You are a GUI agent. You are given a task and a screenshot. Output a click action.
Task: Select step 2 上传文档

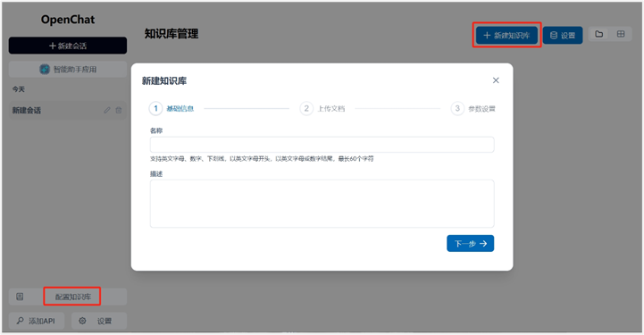322,108
